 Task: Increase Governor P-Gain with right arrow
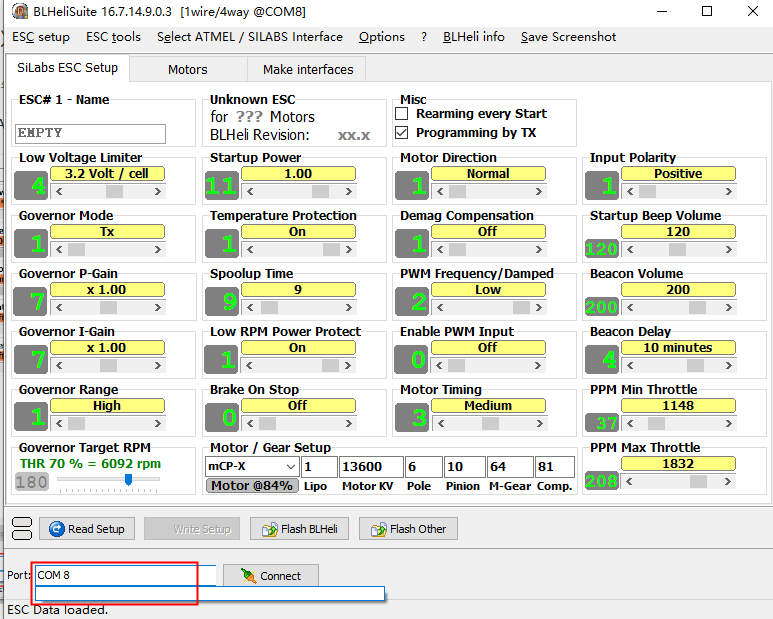click(158, 308)
